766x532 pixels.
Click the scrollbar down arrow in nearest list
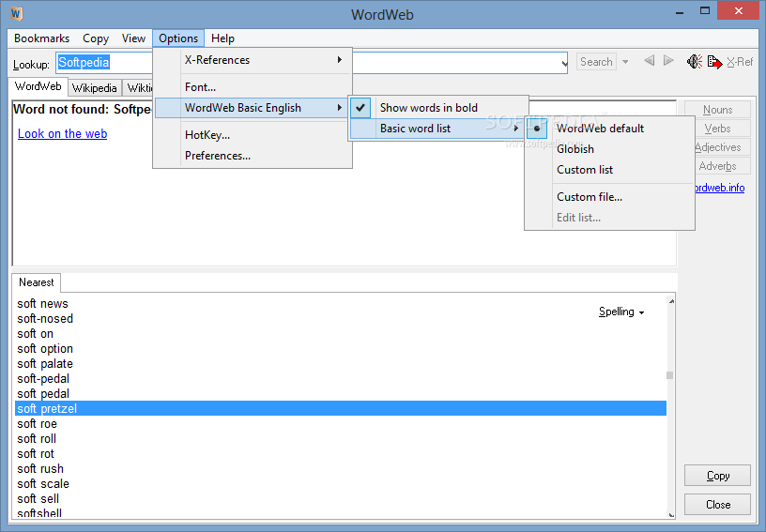pos(671,514)
